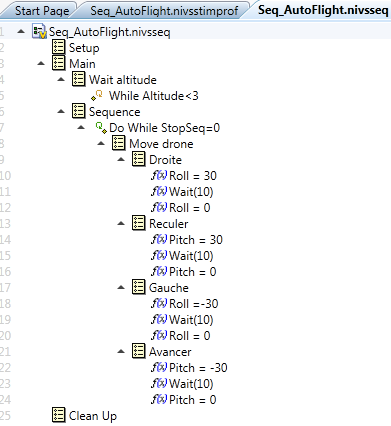This screenshot has width=391, height=426.
Task: Click the Sequence block icon
Action: tap(79, 111)
